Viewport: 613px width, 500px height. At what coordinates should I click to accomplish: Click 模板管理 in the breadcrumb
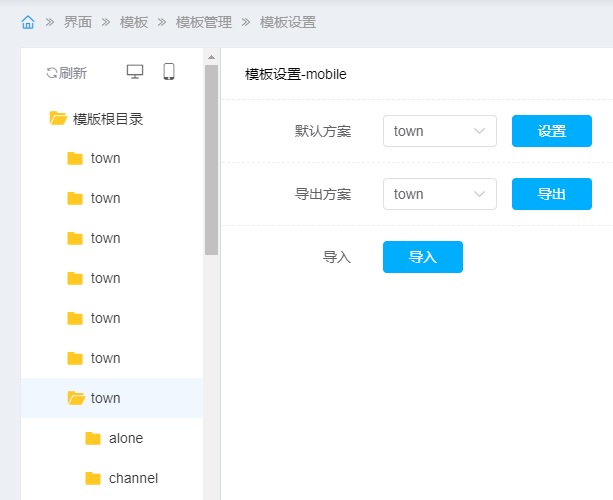click(x=203, y=22)
